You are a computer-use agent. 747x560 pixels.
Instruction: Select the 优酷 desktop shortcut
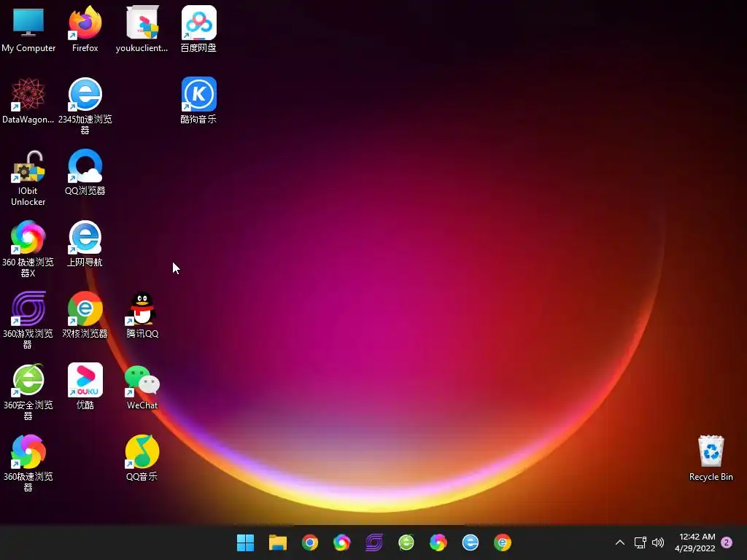click(x=85, y=386)
